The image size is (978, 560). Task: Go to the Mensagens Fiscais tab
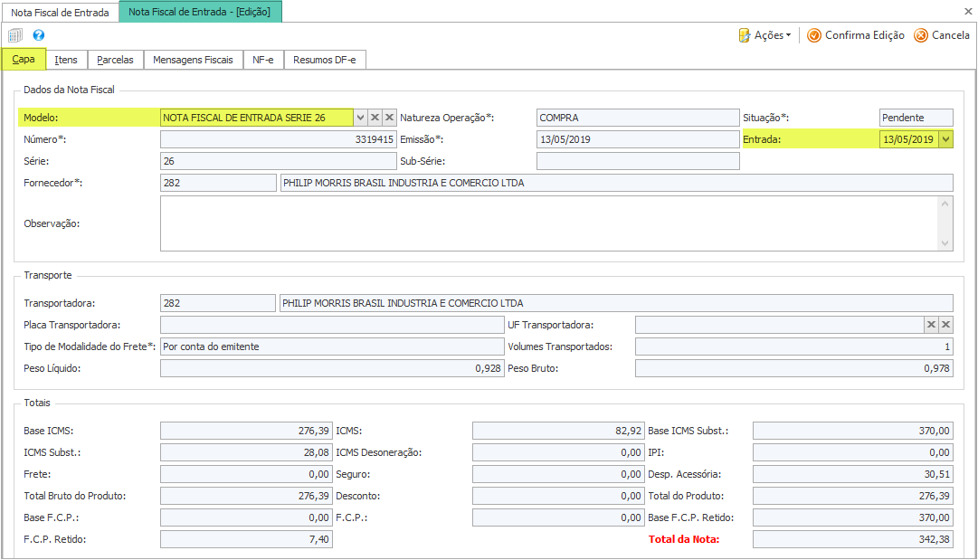(194, 60)
